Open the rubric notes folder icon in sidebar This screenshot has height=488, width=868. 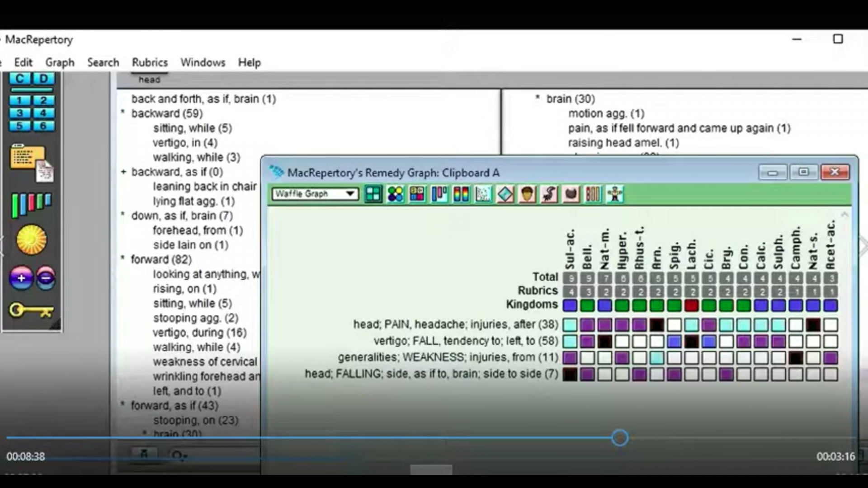[32, 163]
